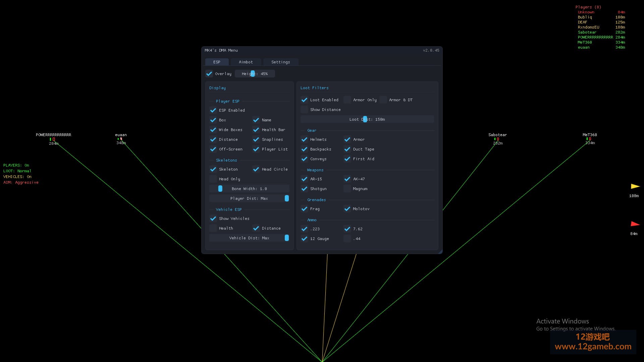Image resolution: width=644 pixels, height=362 pixels.
Task: Toggle Head Circle checkbox
Action: pos(256,169)
